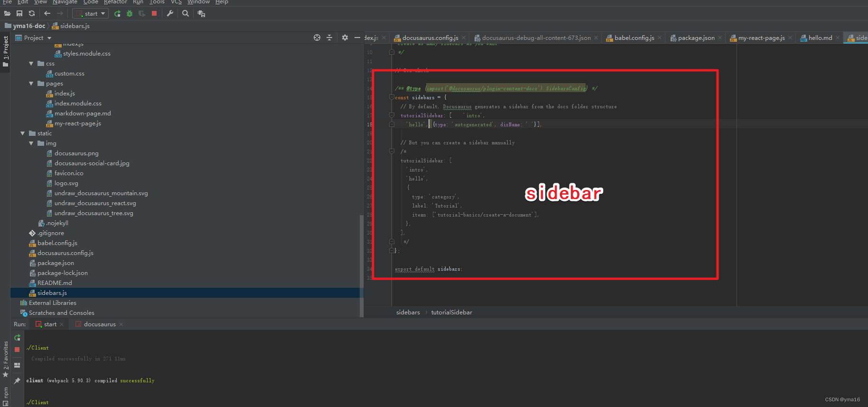Navigate back with the left arrow
The image size is (868, 407).
[47, 13]
